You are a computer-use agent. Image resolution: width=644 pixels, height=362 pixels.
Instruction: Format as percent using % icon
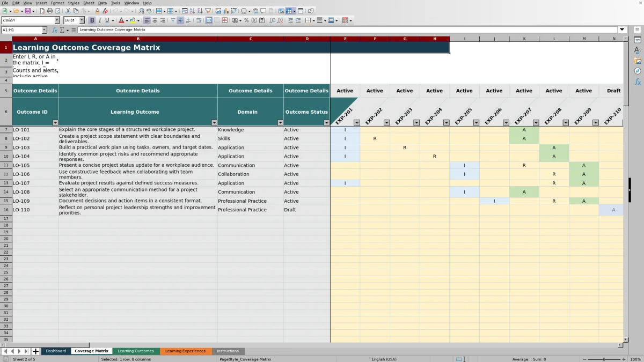[x=246, y=20]
